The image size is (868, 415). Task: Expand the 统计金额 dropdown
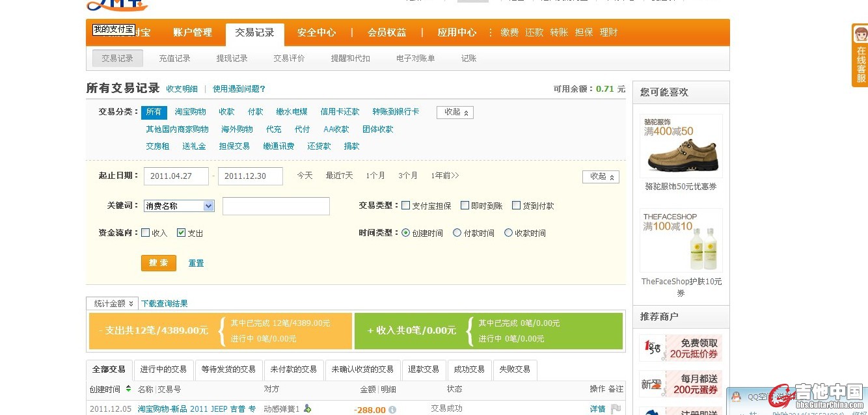pyautogui.click(x=112, y=304)
